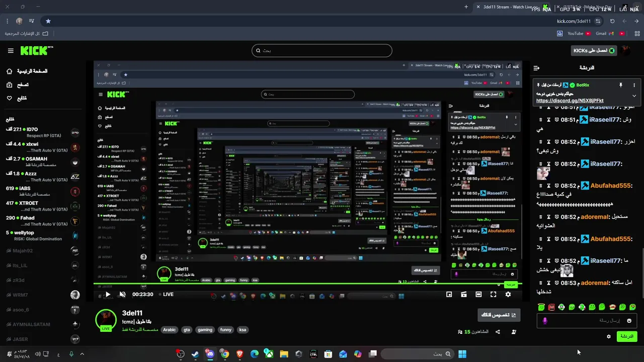
Task: Open offline channel WRM7
Action: click(43, 295)
